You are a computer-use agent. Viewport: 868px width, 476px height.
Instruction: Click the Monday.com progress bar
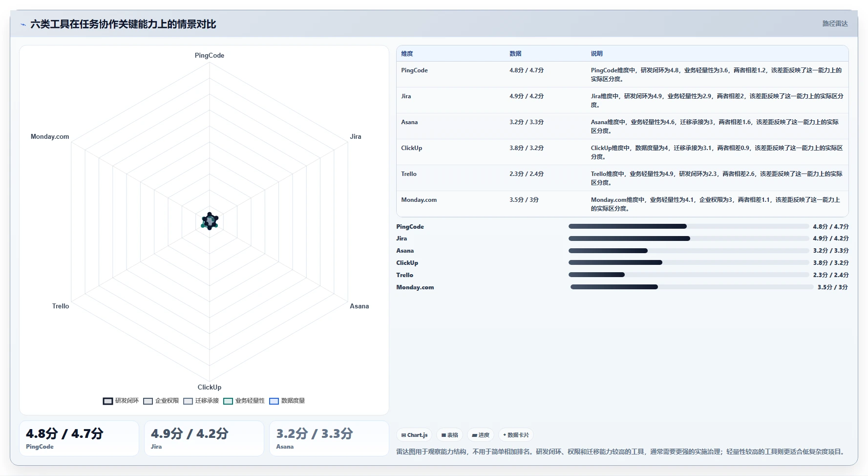pyautogui.click(x=692, y=287)
